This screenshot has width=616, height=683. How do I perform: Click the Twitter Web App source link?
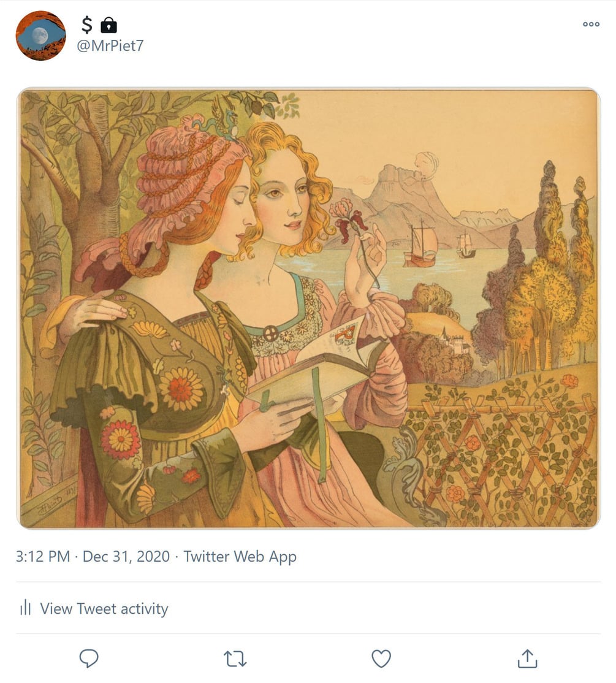click(240, 557)
